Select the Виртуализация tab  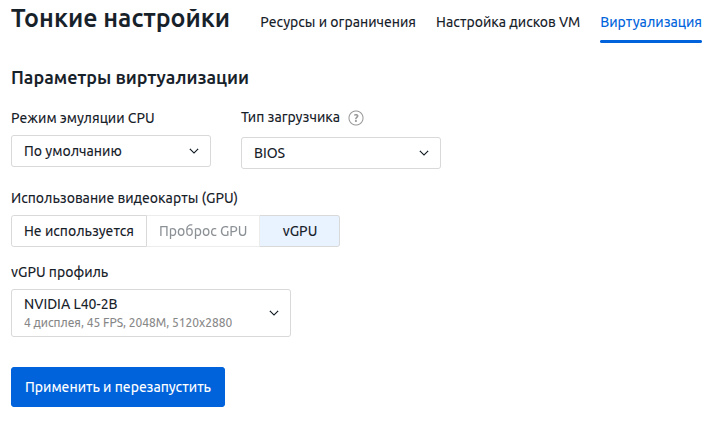pos(651,22)
